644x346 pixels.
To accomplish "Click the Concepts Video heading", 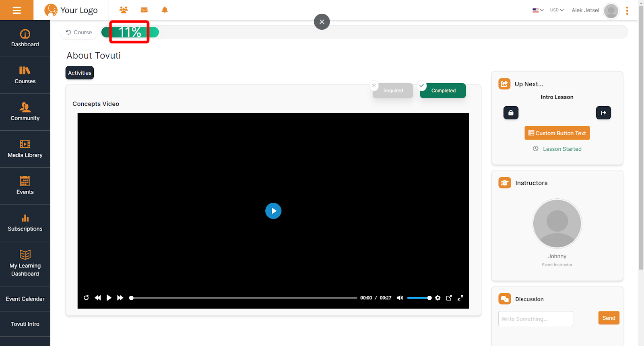I will (x=96, y=104).
